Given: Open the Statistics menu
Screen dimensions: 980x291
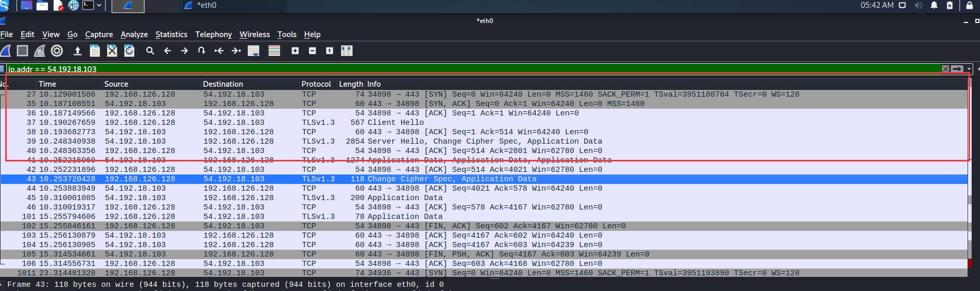Looking at the screenshot, I should point(171,34).
